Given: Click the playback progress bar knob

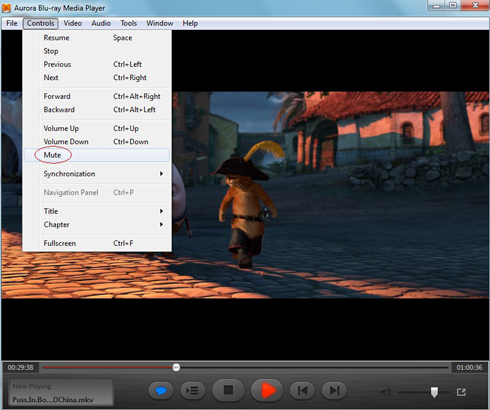Looking at the screenshot, I should [x=176, y=367].
